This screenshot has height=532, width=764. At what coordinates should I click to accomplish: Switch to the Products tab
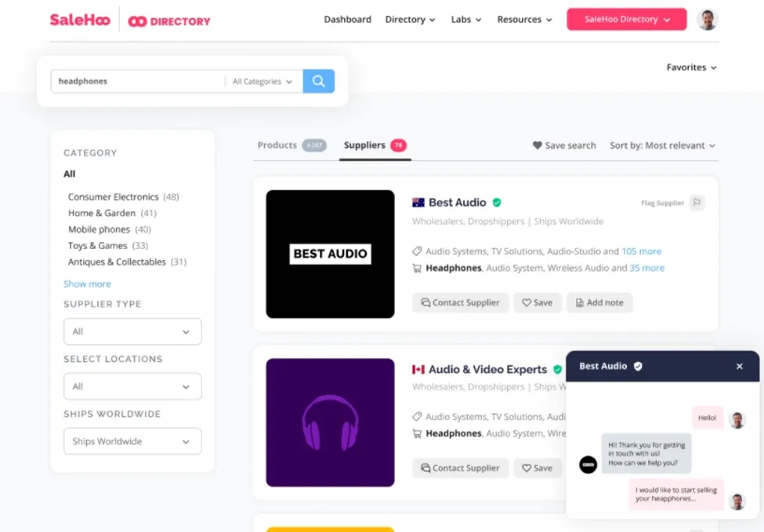click(x=291, y=145)
